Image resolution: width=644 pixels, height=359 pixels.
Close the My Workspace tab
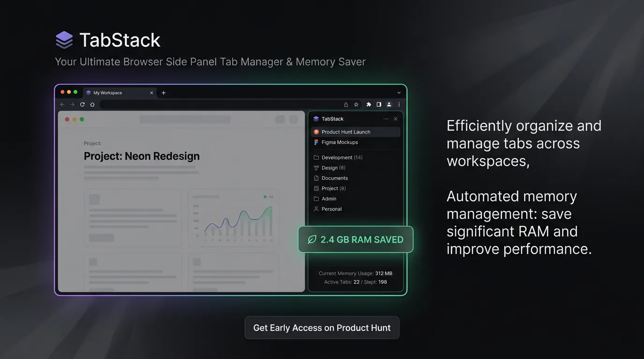[152, 93]
